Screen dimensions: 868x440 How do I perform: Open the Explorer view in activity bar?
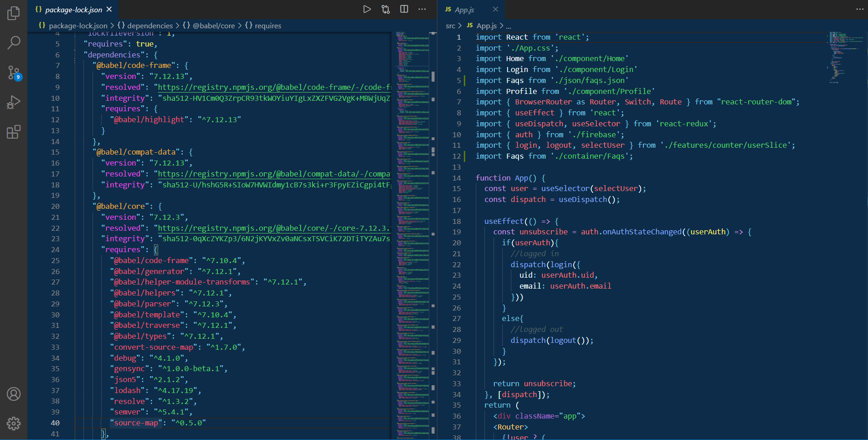14,13
